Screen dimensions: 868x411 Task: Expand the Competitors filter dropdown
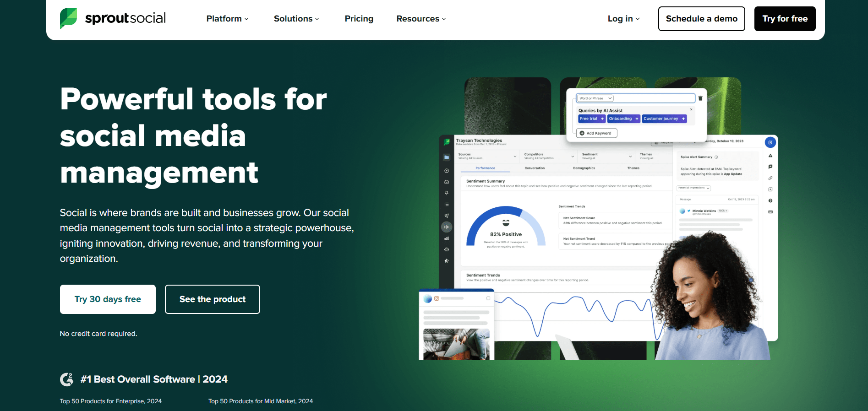click(x=549, y=156)
